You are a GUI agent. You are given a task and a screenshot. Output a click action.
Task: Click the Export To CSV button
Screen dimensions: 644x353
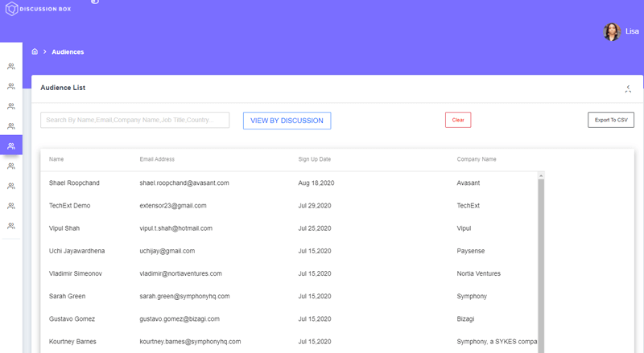611,120
